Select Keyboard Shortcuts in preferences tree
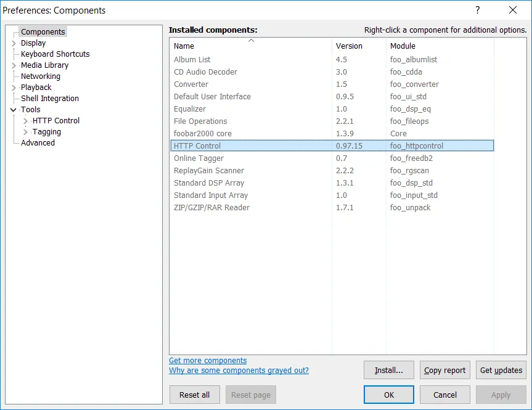 click(55, 54)
